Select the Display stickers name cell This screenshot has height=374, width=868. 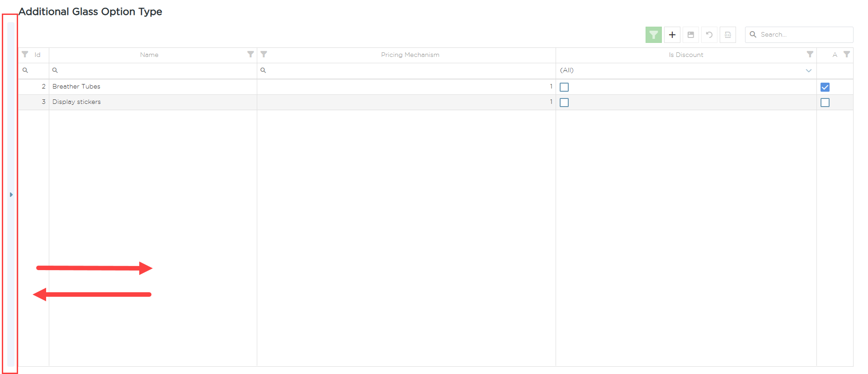tap(153, 102)
